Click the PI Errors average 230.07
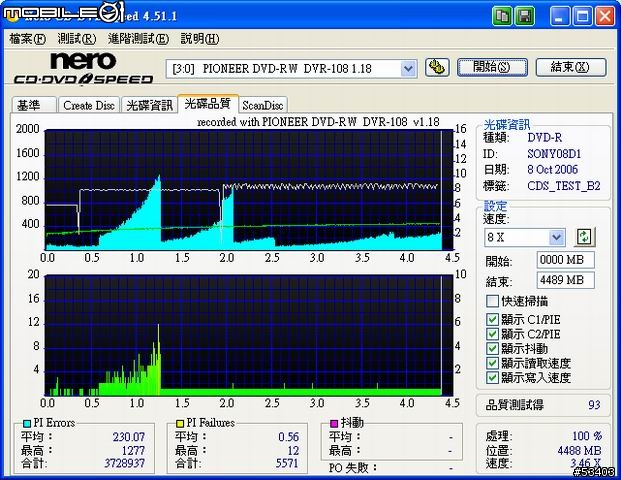621x480 pixels. click(129, 437)
